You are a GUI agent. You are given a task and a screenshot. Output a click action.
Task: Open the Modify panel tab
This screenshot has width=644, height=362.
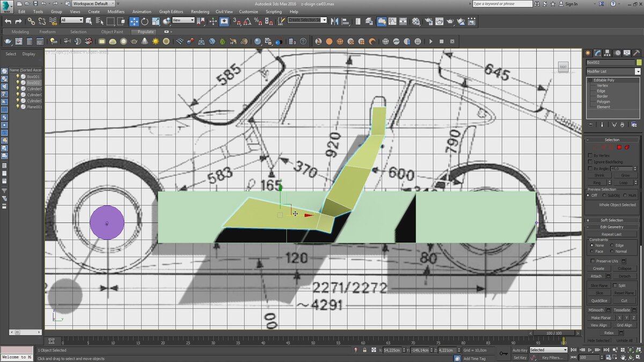(x=597, y=53)
